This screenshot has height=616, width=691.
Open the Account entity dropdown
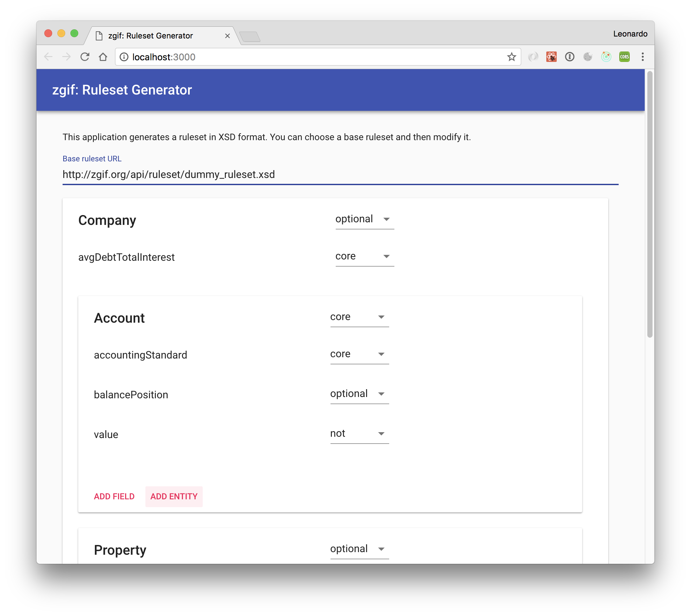click(x=359, y=317)
